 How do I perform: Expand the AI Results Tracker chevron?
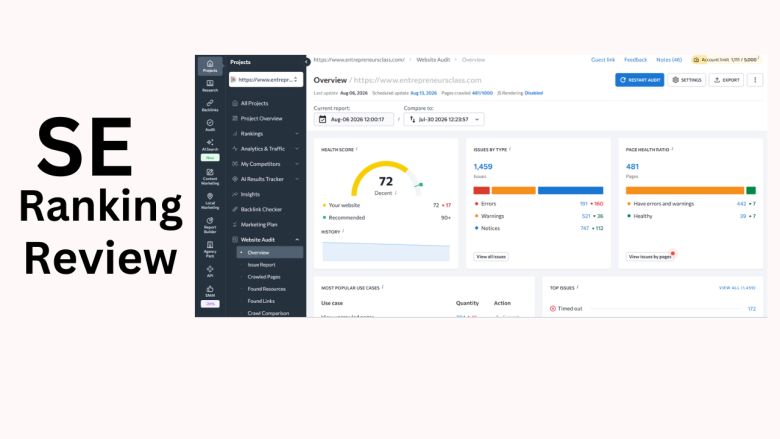coord(297,179)
